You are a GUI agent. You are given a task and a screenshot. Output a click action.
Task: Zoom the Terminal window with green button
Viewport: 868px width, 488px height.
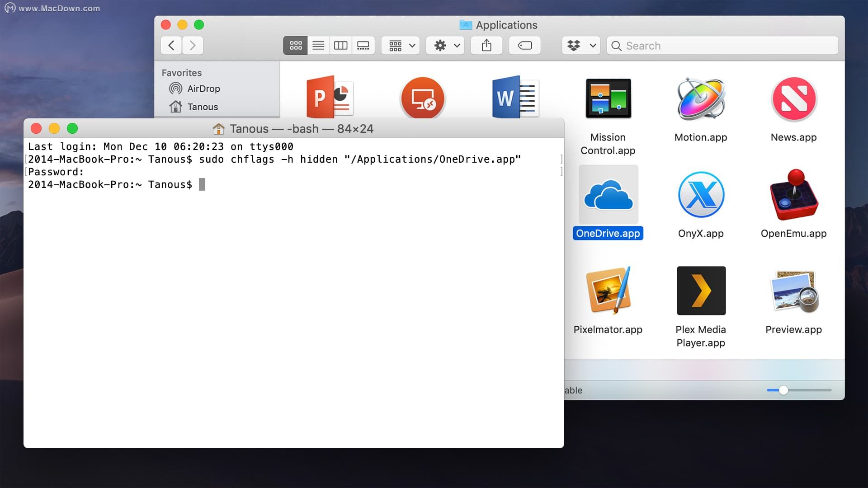(x=72, y=129)
